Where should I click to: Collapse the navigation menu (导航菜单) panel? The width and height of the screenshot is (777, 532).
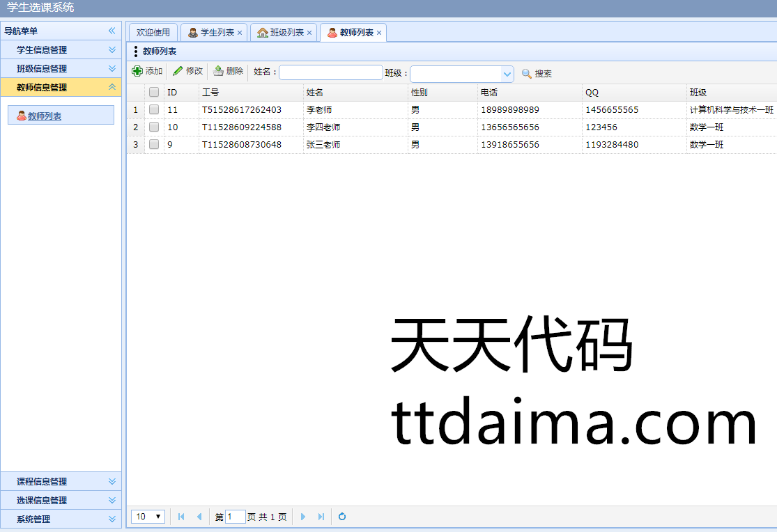(111, 31)
